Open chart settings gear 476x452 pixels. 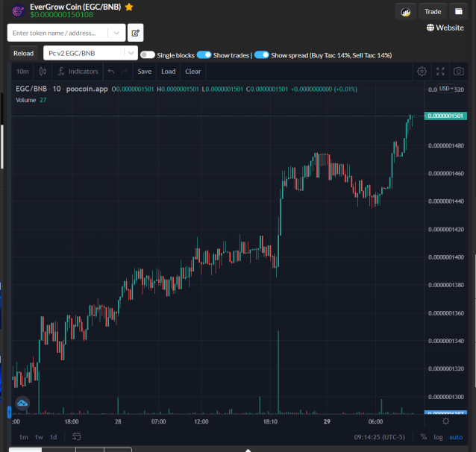pyautogui.click(x=422, y=72)
